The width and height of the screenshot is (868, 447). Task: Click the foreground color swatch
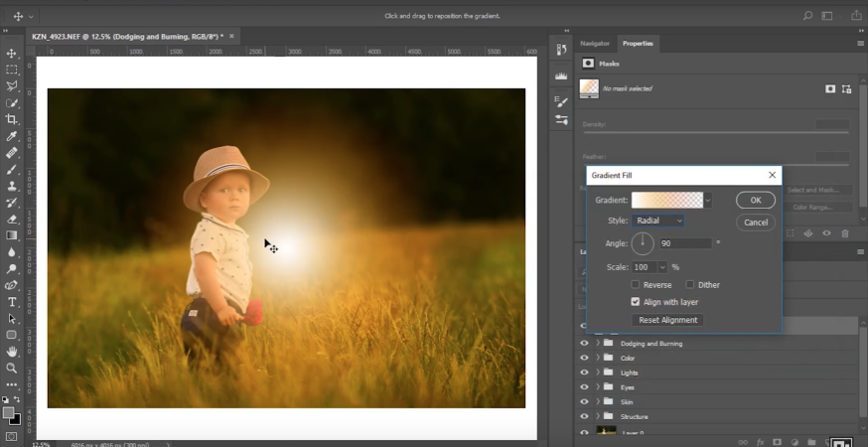(x=8, y=412)
